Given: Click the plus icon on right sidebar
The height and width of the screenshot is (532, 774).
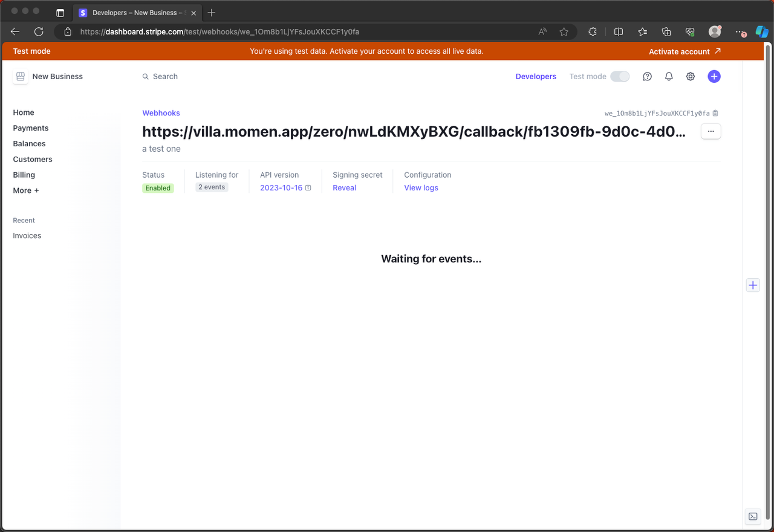Looking at the screenshot, I should (753, 285).
